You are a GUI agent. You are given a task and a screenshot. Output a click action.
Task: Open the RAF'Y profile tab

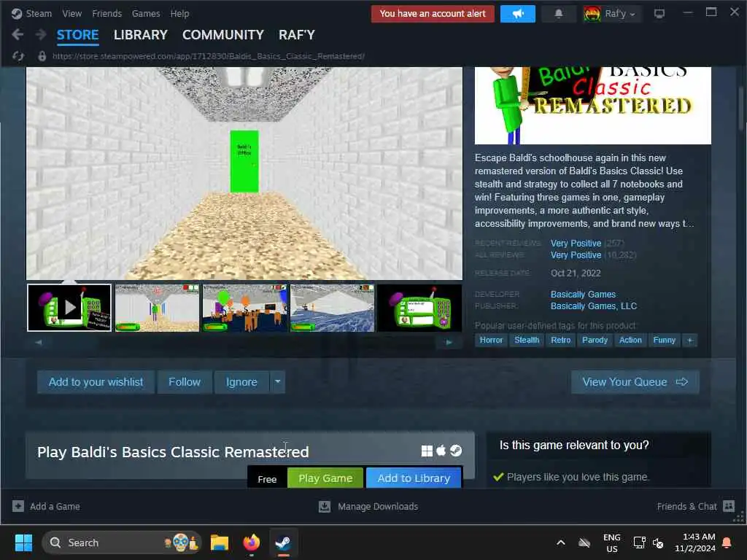297,35
